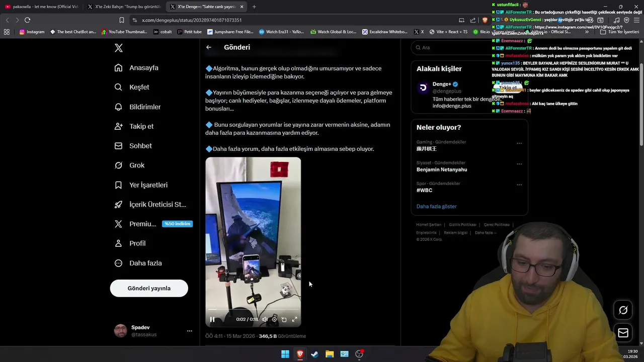Click the %50 indirim badge
644x362 pixels.
tap(177, 224)
